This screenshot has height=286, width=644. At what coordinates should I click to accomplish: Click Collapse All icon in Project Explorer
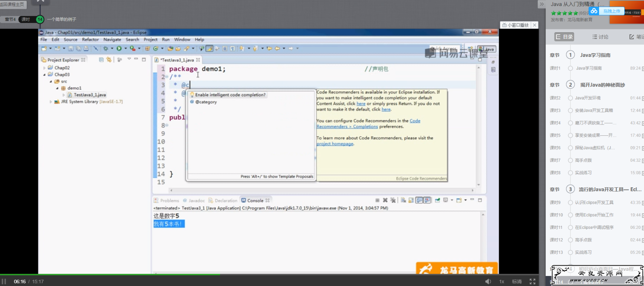pyautogui.click(x=101, y=60)
